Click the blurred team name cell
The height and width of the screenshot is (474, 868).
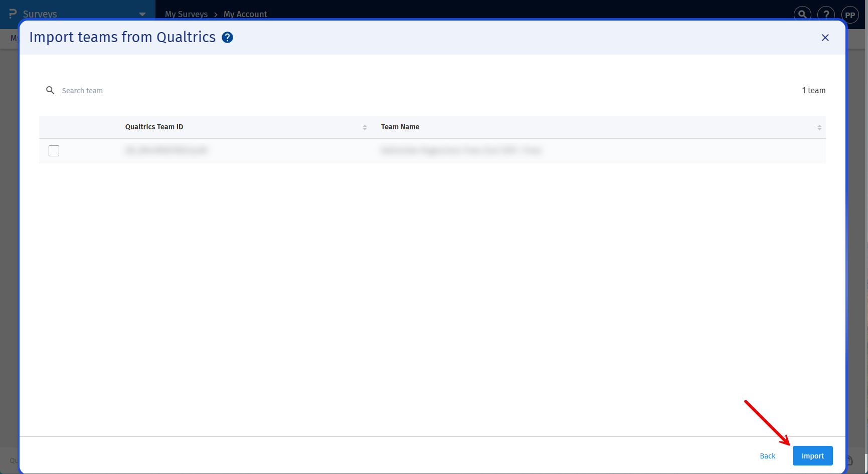461,150
